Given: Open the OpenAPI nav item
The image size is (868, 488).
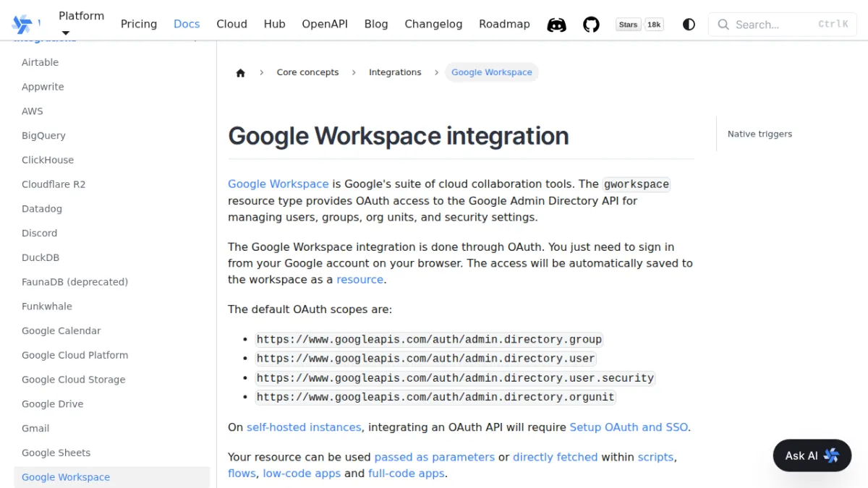Looking at the screenshot, I should click(x=325, y=24).
